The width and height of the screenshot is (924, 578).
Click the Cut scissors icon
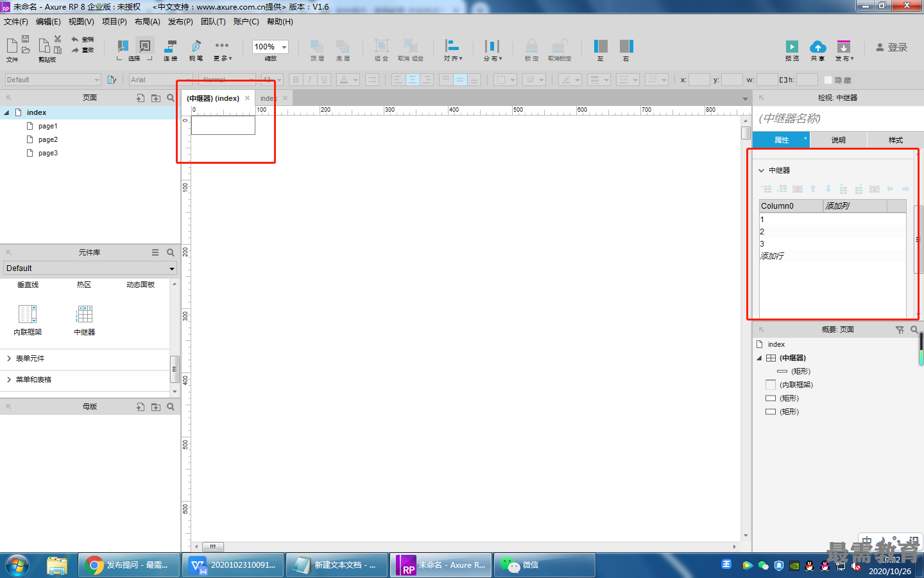pyautogui.click(x=58, y=39)
